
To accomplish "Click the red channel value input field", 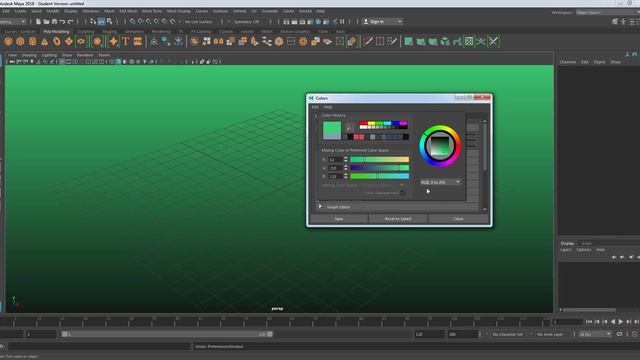I will click(x=335, y=160).
